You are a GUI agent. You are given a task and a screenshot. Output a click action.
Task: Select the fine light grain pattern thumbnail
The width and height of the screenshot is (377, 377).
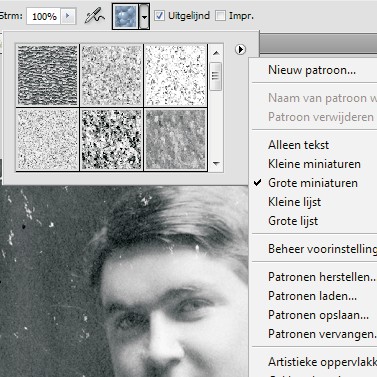[x=47, y=139]
